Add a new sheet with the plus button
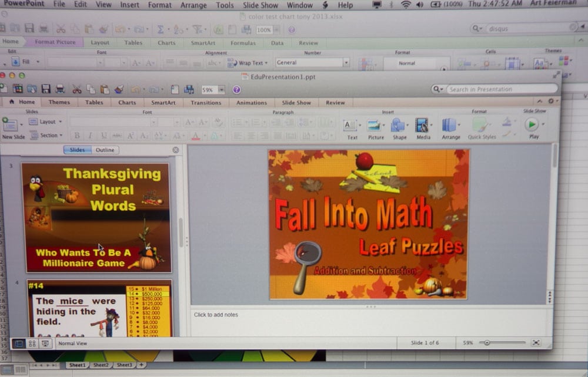This screenshot has height=377, width=588. click(x=141, y=365)
